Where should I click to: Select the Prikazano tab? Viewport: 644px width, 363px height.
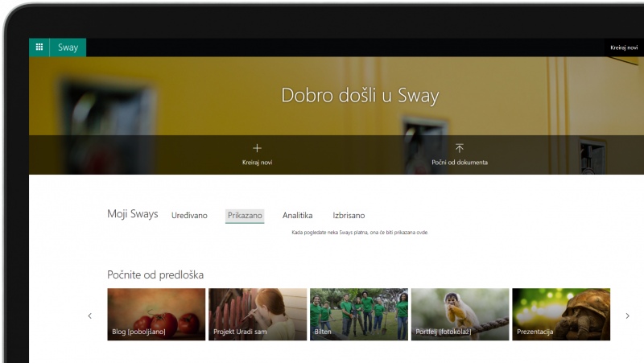(245, 216)
